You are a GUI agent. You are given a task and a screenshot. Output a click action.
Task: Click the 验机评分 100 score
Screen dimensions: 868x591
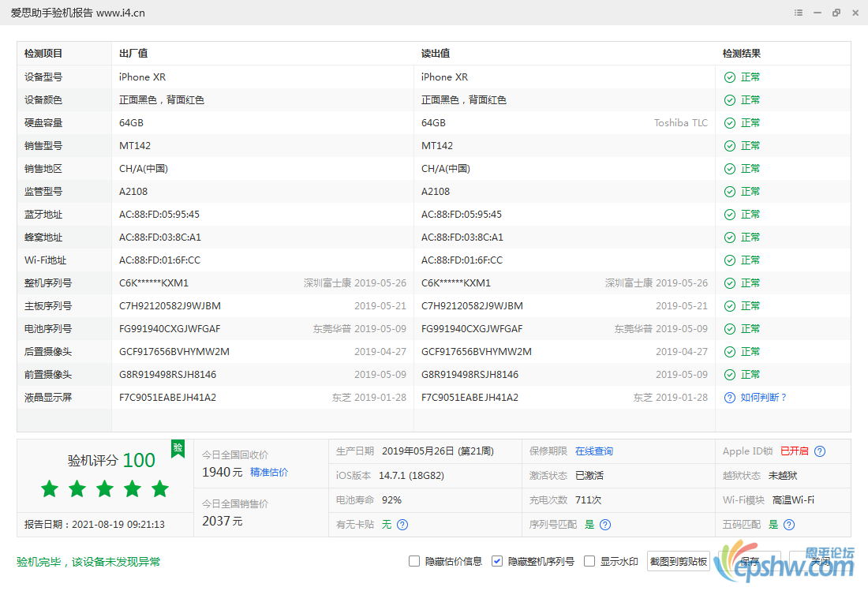point(111,460)
